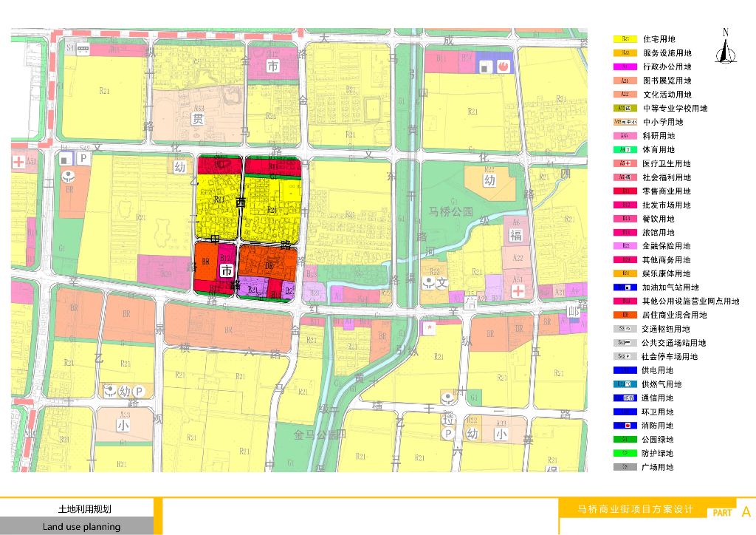
Task: Select the 信 telecom icon
Action: pos(470,302)
